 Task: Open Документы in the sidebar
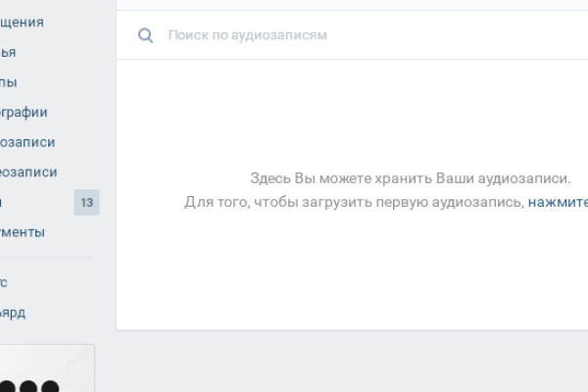tap(23, 232)
